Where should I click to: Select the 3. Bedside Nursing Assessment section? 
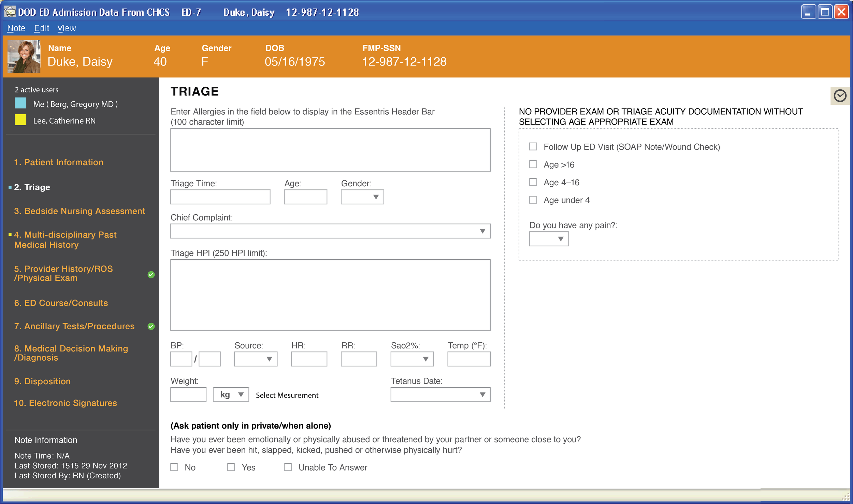pyautogui.click(x=79, y=211)
